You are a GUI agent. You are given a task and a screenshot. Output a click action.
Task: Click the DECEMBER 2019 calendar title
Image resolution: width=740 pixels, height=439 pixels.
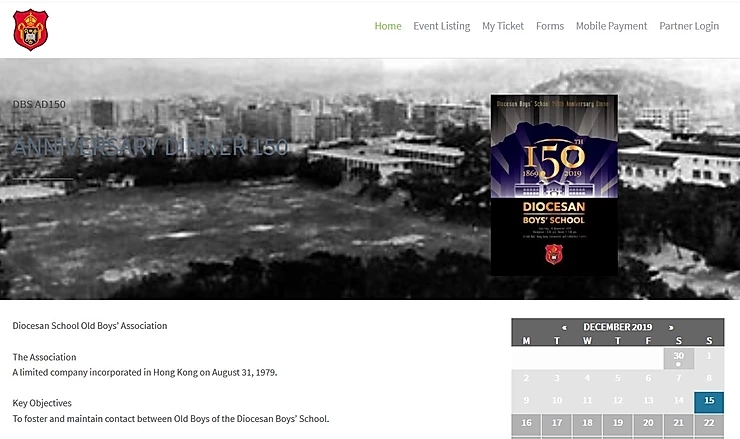(x=618, y=327)
